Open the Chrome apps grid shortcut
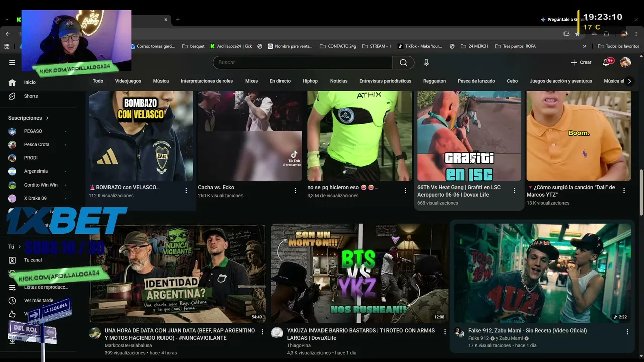The width and height of the screenshot is (644, 362). [x=7, y=46]
